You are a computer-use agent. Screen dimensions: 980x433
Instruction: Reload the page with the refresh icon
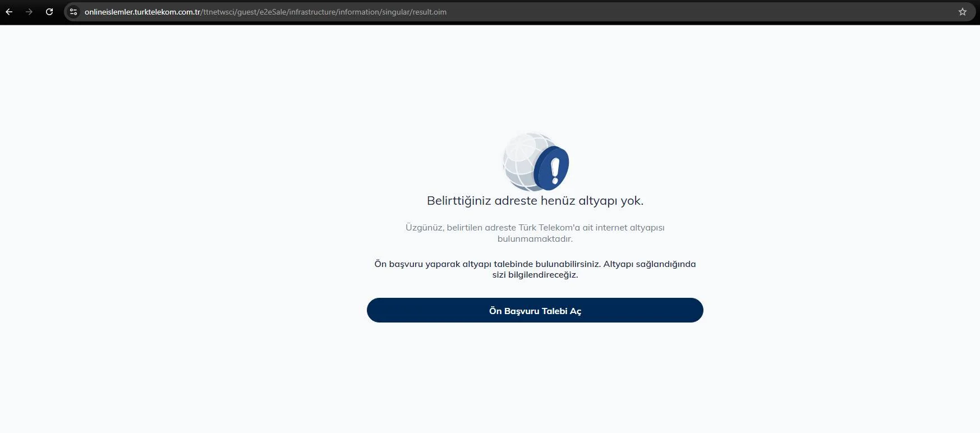click(x=49, y=12)
